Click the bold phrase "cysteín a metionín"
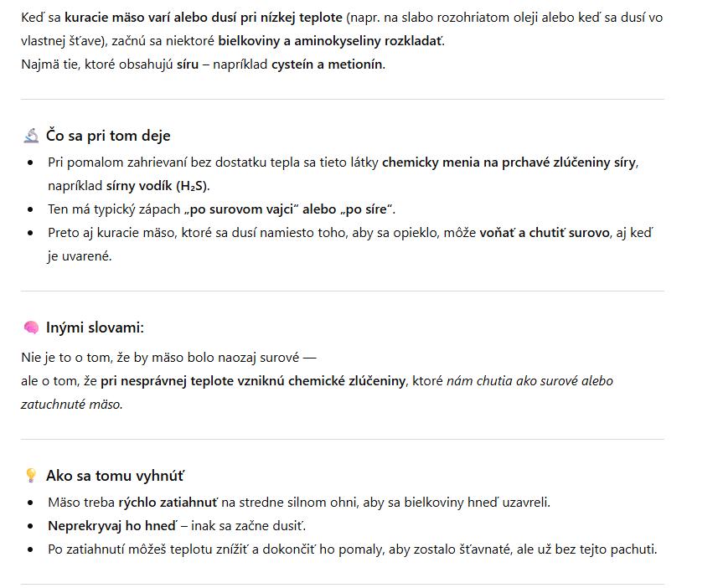 [327, 64]
